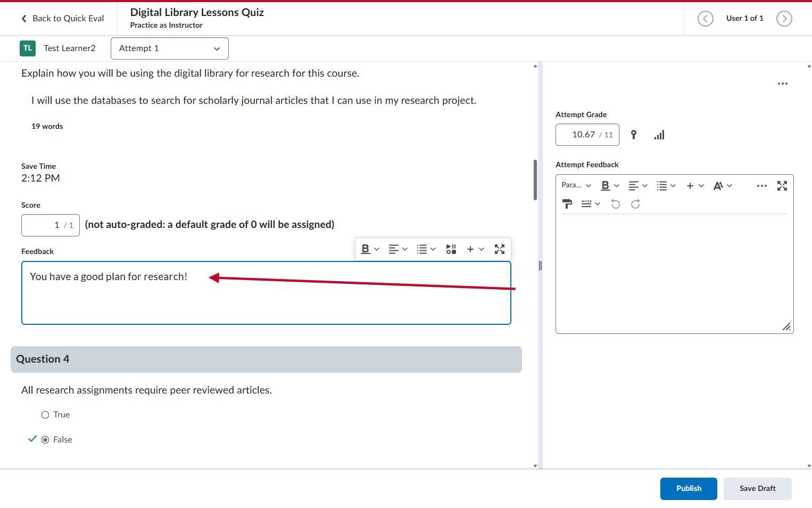Open fullscreen for the question Feedback editor
The width and height of the screenshot is (812, 508).
click(x=499, y=249)
